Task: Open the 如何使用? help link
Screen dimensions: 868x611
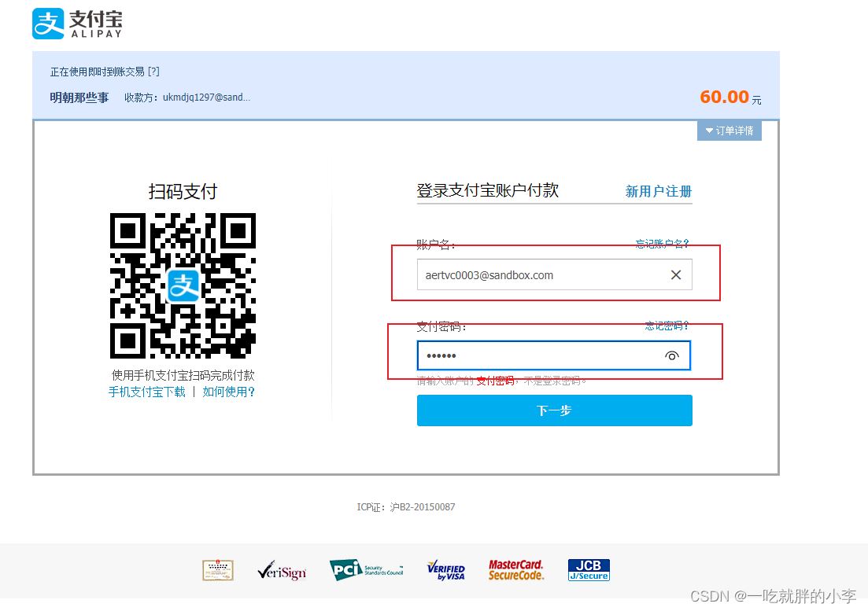Action: coord(229,392)
